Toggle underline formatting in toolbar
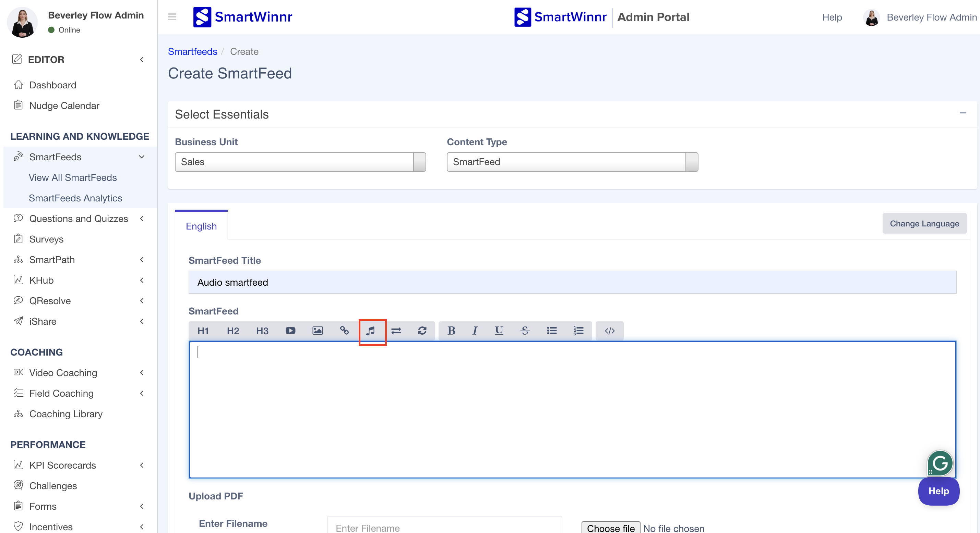This screenshot has height=533, width=980. (499, 331)
